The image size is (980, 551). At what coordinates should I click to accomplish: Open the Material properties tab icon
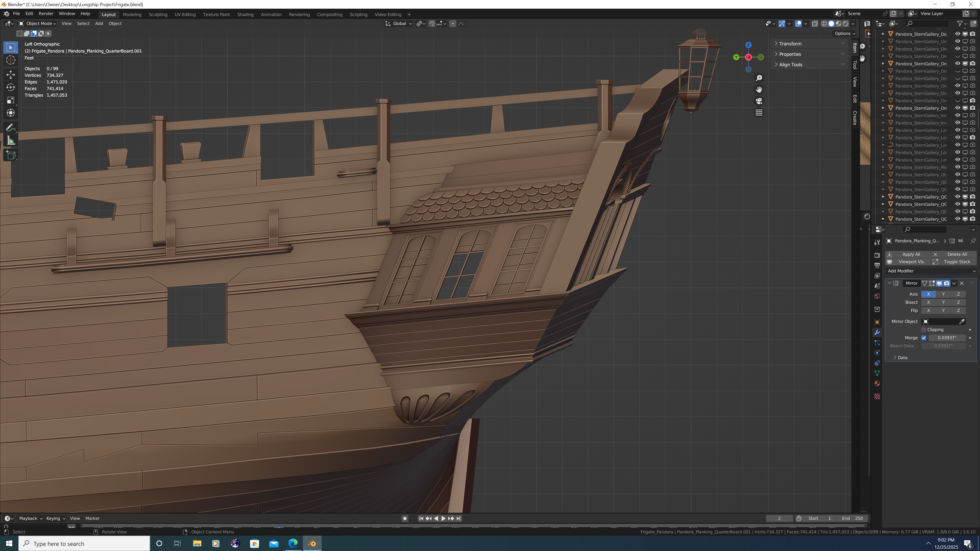[x=877, y=383]
